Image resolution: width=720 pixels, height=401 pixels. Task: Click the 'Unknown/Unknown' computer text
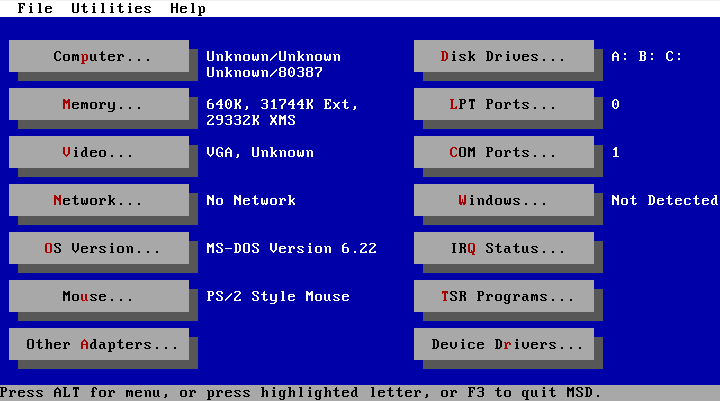(273, 56)
